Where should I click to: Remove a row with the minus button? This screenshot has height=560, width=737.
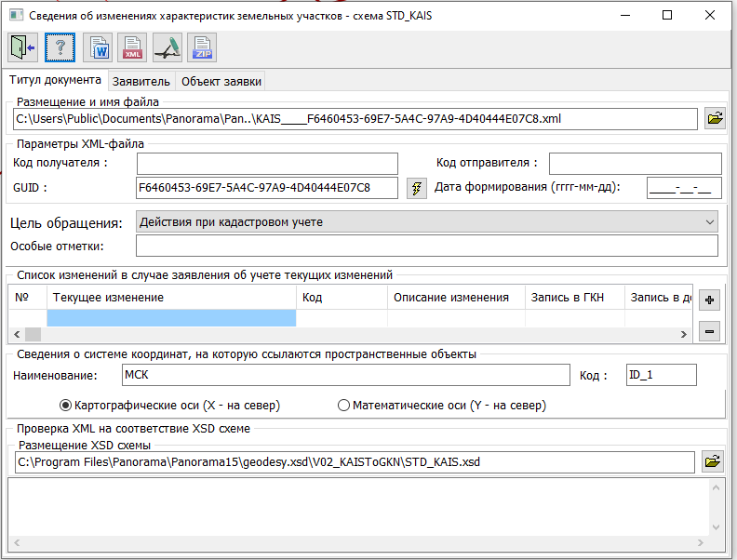709,331
